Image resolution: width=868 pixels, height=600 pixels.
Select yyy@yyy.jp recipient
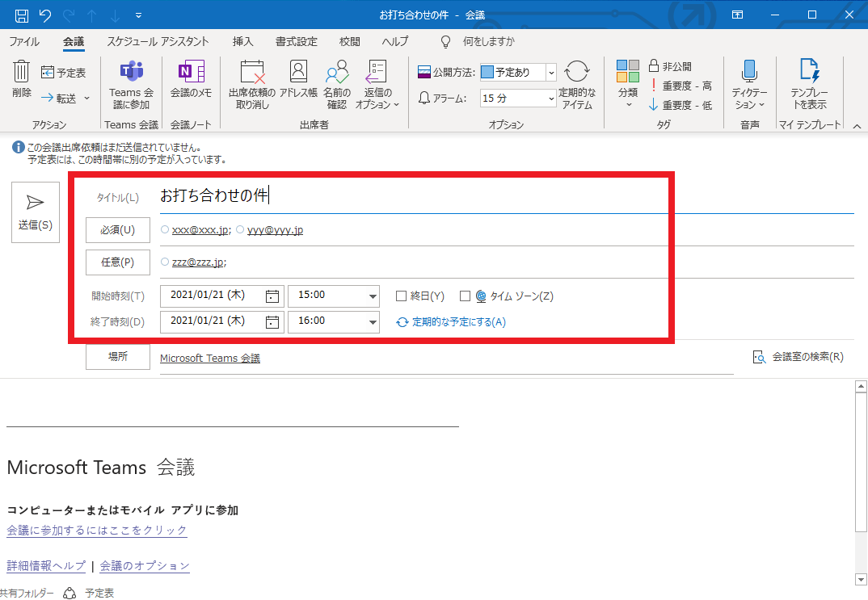(275, 230)
